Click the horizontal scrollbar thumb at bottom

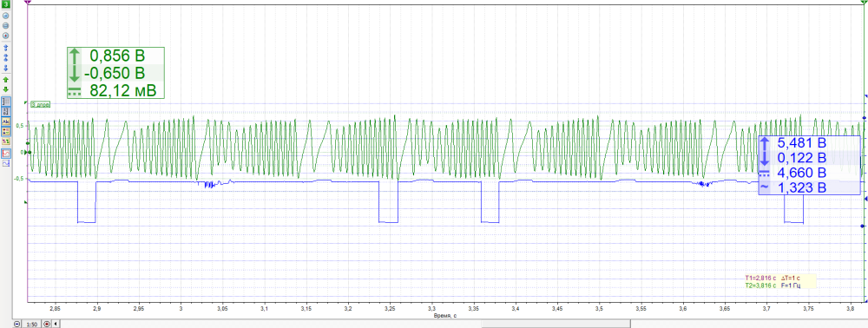pos(556,324)
